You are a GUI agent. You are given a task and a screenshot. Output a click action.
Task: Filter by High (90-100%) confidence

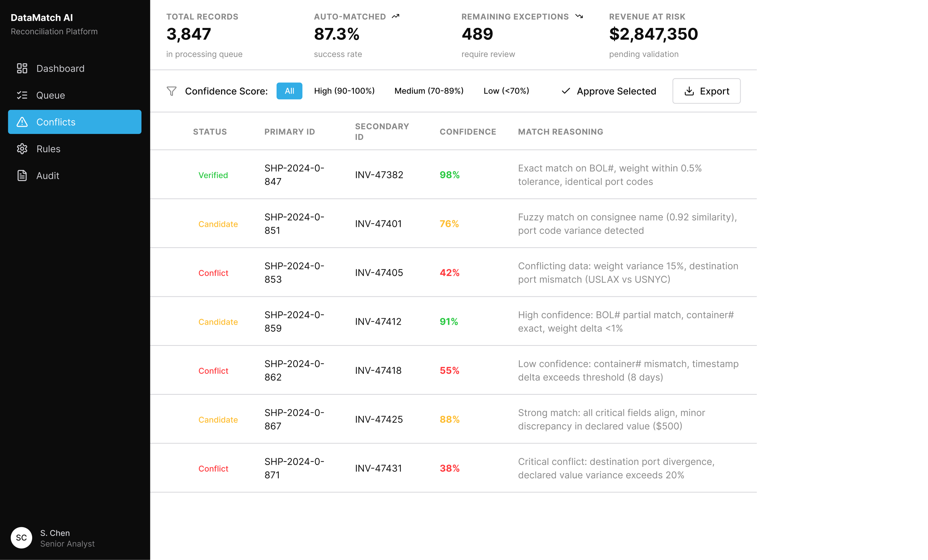point(344,91)
